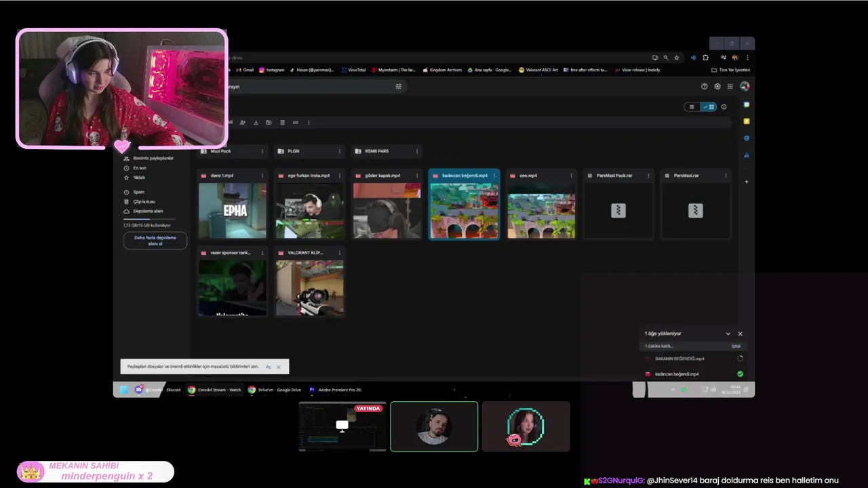Switch to Adobe Premiere Pro in taskbar

(335, 390)
